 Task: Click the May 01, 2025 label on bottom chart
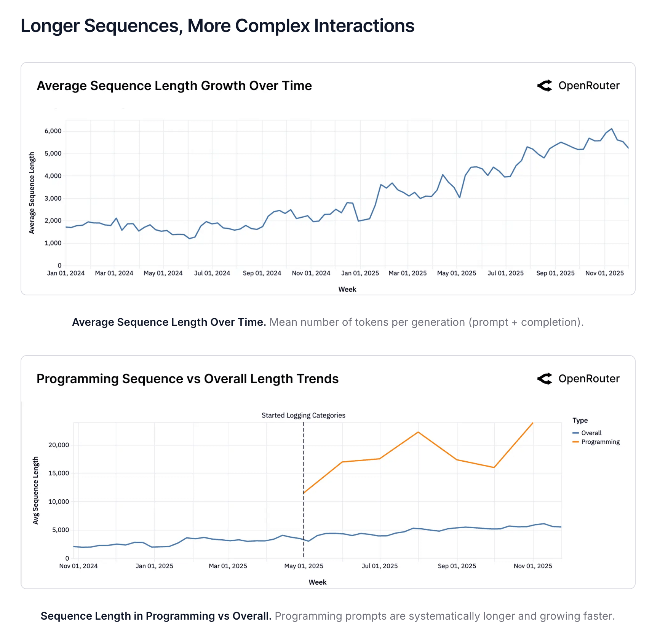click(304, 566)
